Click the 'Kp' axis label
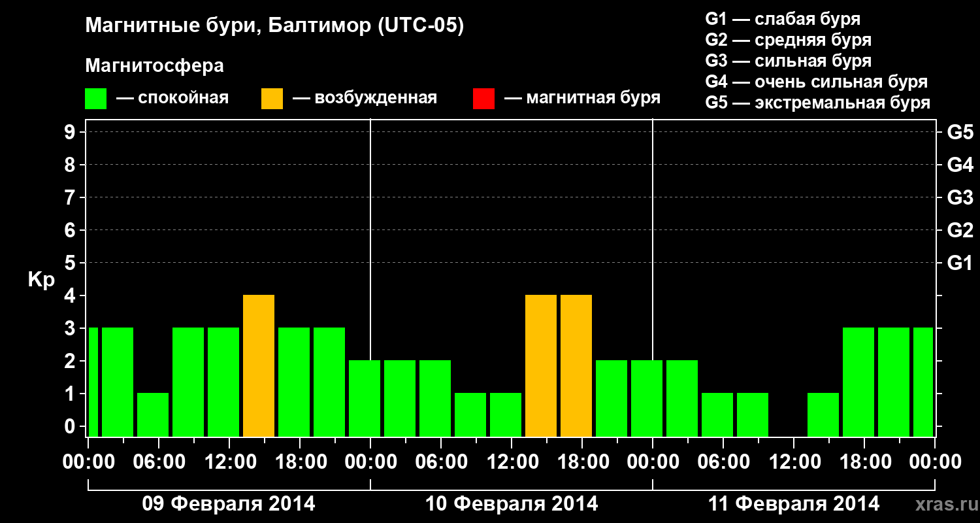980x523 pixels. click(41, 280)
